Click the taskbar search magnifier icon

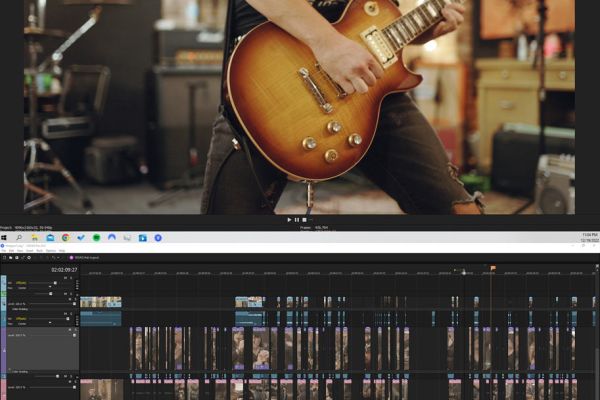coord(19,238)
